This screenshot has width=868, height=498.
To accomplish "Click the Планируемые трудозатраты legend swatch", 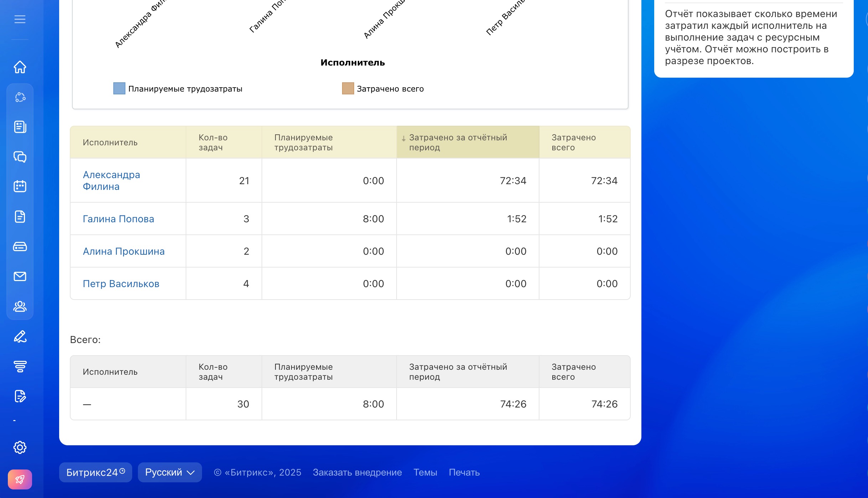I will [119, 88].
